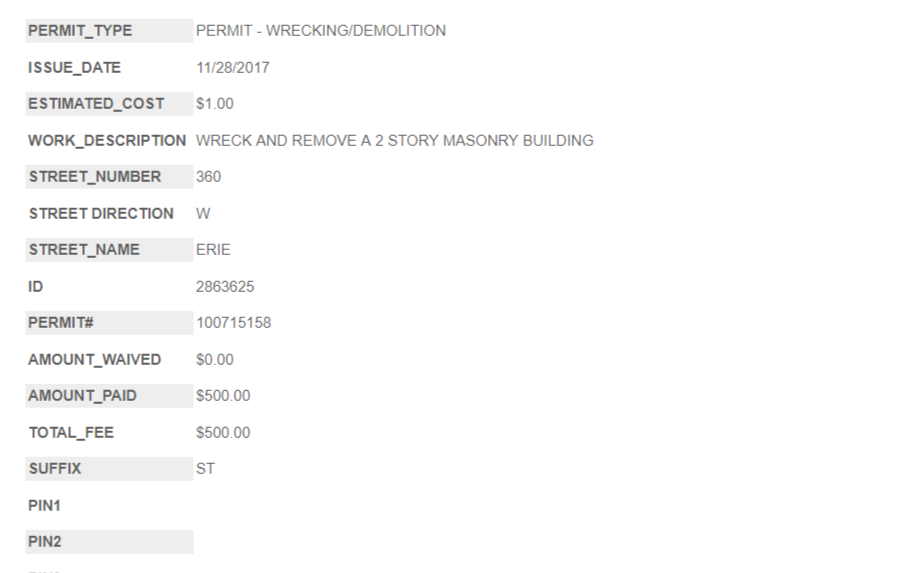This screenshot has height=573, width=912.
Task: Select the street number value 360
Action: click(209, 177)
